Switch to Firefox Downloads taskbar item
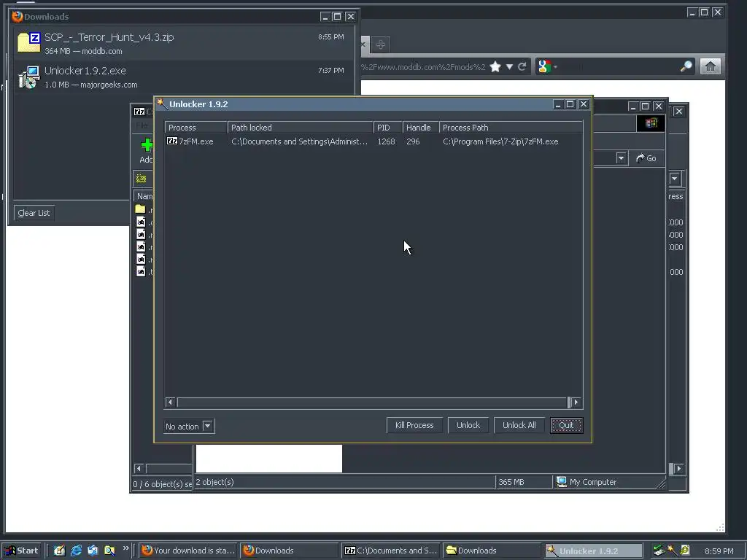This screenshot has height=560, width=747. (290, 551)
